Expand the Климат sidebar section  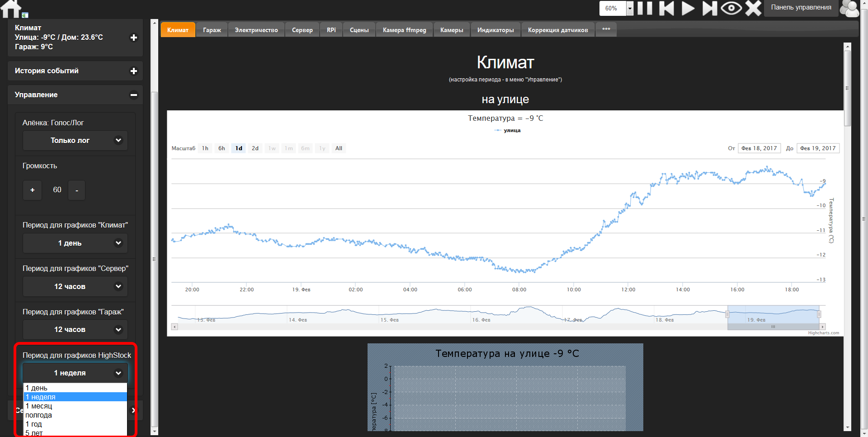tap(133, 38)
